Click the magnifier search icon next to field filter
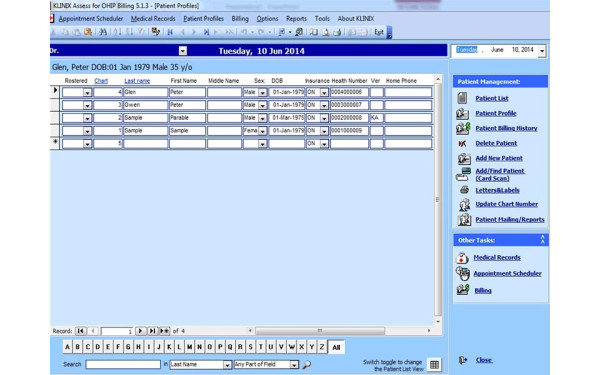 (x=306, y=365)
